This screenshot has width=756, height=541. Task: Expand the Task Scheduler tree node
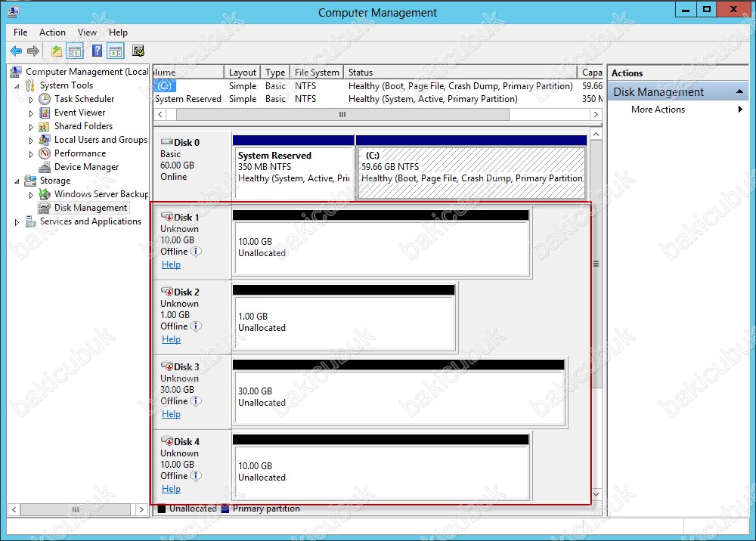[x=31, y=99]
